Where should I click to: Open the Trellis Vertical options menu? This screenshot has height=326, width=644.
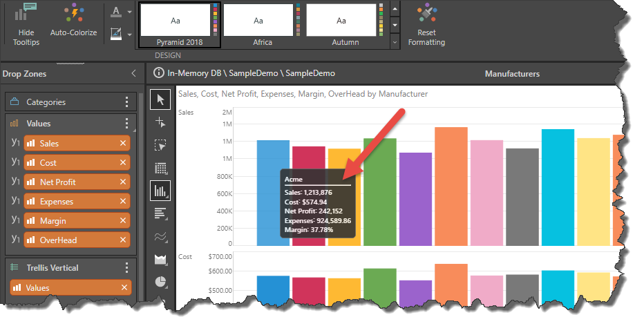(x=126, y=268)
